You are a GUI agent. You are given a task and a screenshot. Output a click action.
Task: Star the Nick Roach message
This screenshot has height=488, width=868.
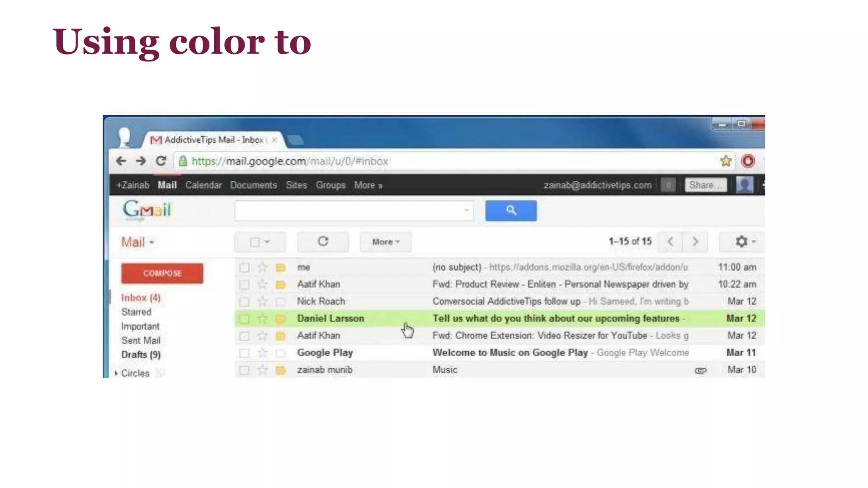[262, 301]
